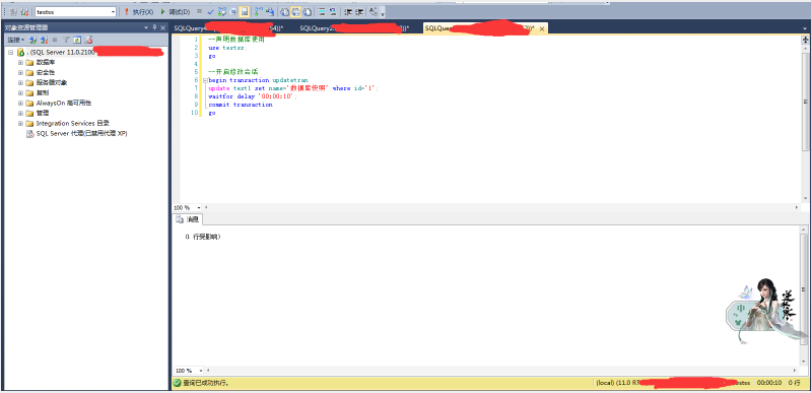The width and height of the screenshot is (811, 393).
Task: Click the 数据库 folder icon in tree
Action: [x=29, y=63]
